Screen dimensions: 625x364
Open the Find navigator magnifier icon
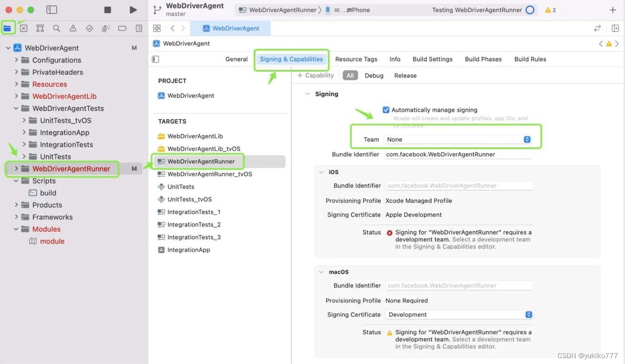[x=57, y=28]
